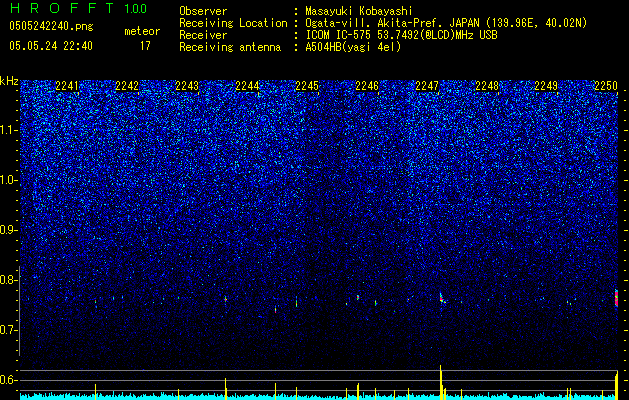Screen dimensions: 629x400
Task: Click observer name Masayuki Kobayashi
Action: click(358, 11)
